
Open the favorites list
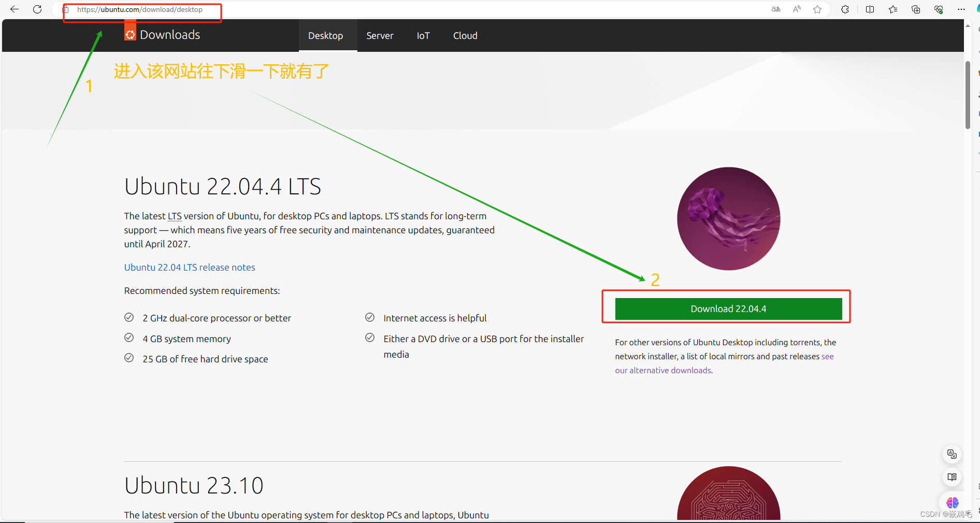[893, 9]
